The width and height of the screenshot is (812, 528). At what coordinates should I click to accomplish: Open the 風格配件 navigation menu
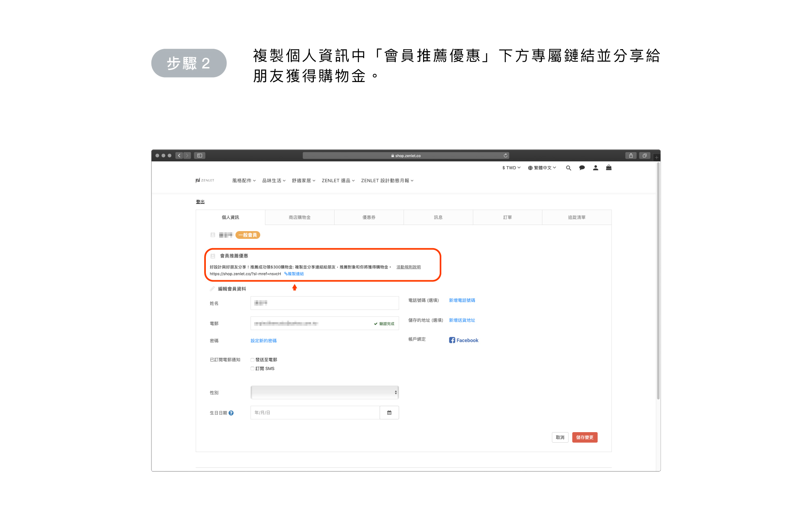tap(244, 181)
